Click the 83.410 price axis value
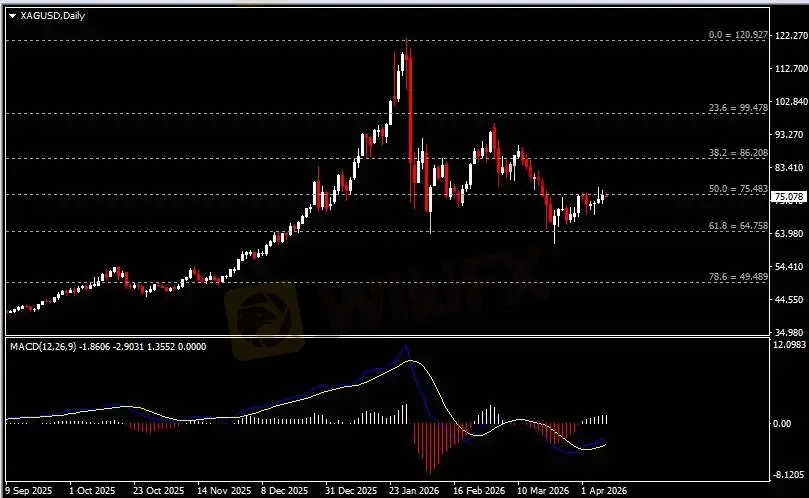 click(791, 167)
